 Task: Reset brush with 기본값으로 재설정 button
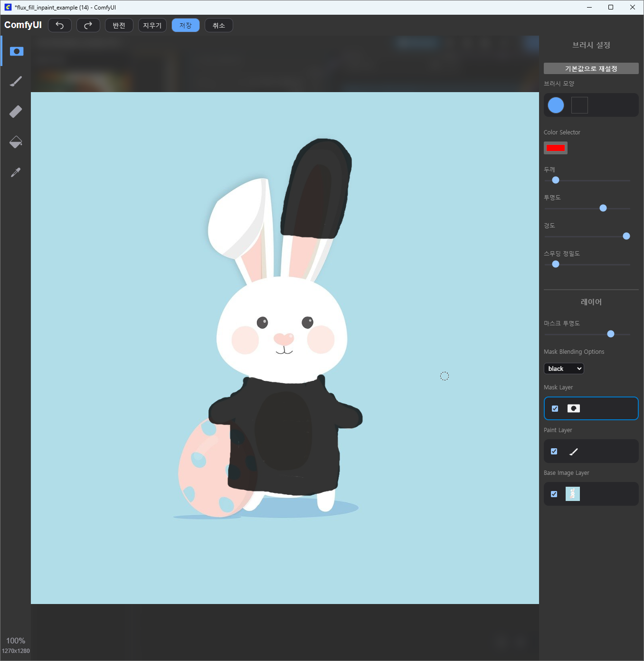[591, 68]
